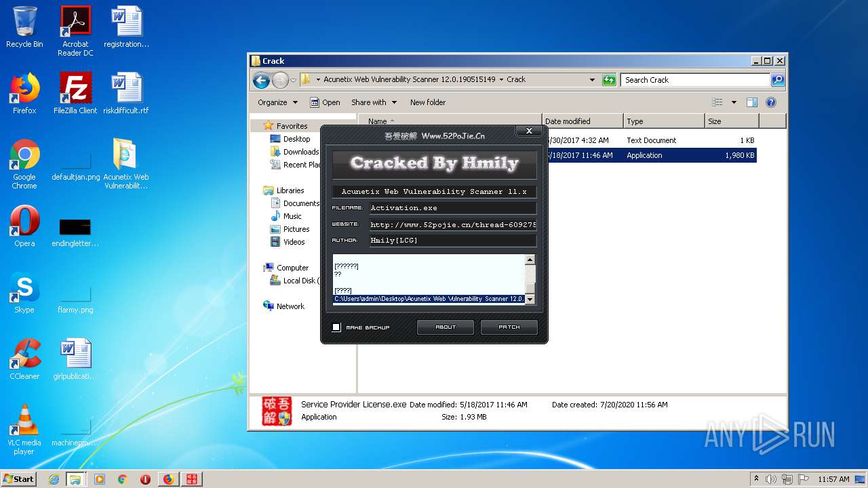Enable the Make Backup checkbox
This screenshot has width=868, height=488.
336,327
